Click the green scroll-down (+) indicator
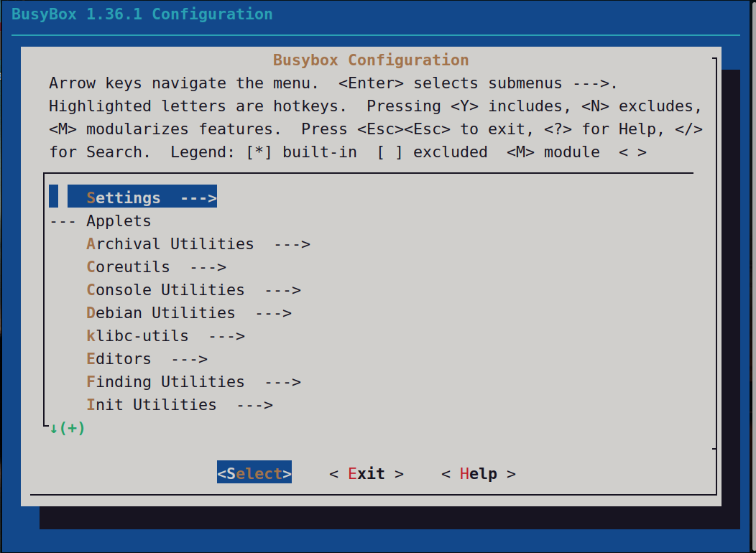756x553 pixels. 68,429
